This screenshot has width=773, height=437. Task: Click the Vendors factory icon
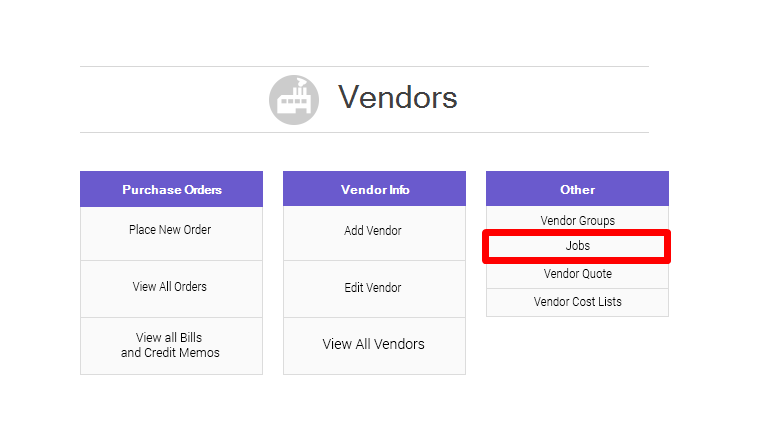click(x=294, y=99)
